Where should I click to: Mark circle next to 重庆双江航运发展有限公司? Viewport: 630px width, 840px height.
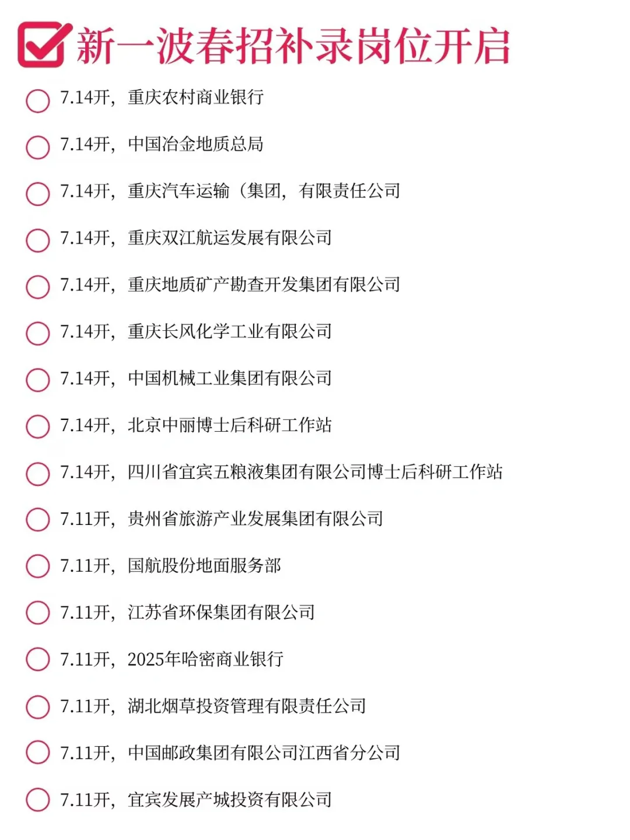coord(38,240)
